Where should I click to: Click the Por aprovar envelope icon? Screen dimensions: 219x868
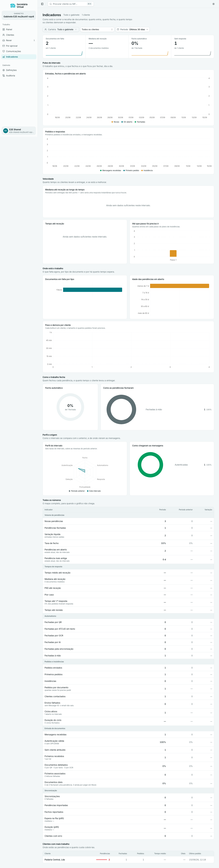(4, 46)
